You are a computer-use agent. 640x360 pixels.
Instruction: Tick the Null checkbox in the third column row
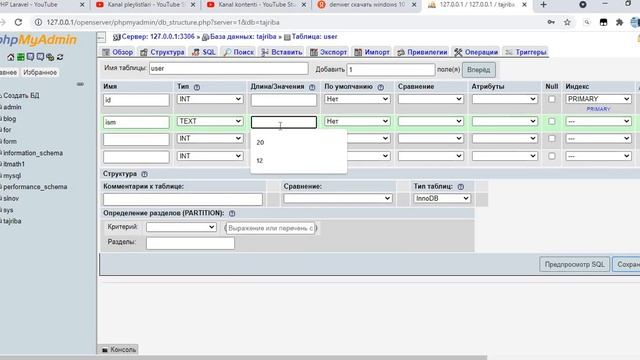point(551,139)
